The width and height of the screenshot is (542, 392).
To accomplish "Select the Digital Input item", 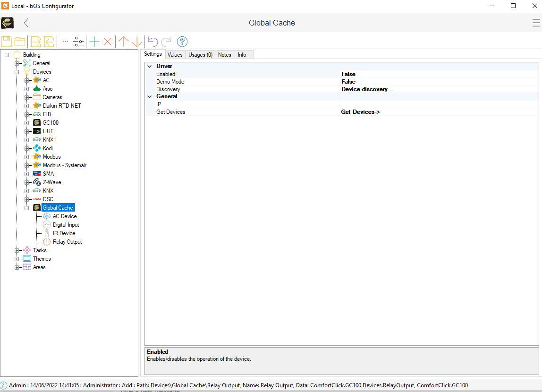I will tap(66, 225).
